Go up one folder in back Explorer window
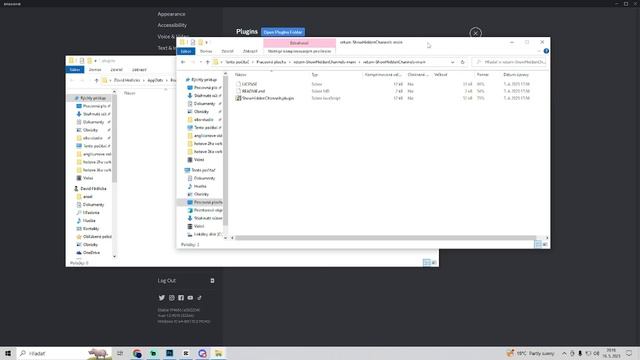 [96, 80]
